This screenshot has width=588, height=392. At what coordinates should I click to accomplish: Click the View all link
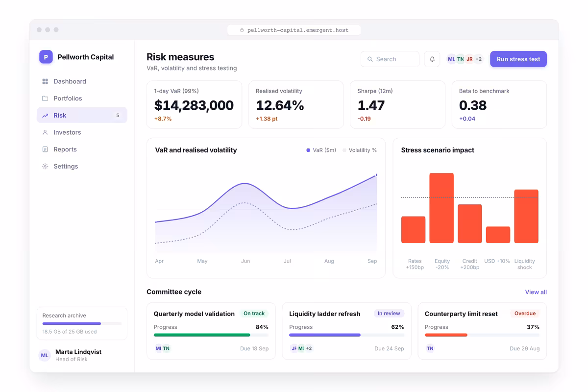coord(536,292)
